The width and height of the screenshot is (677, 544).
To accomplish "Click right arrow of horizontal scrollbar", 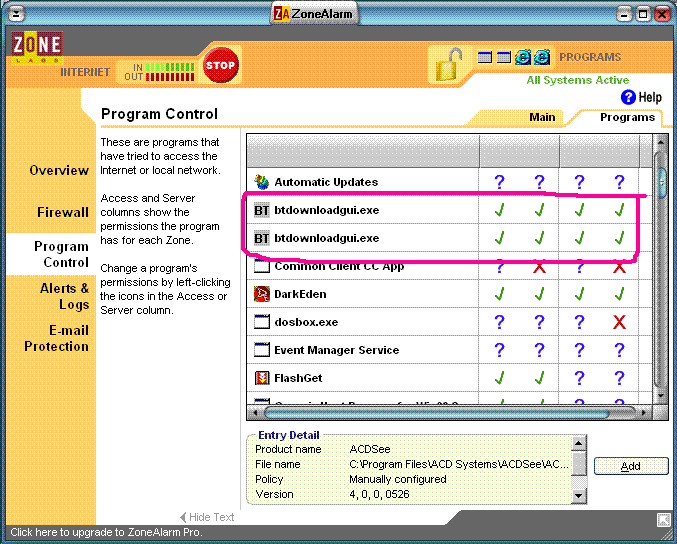I will pos(644,412).
